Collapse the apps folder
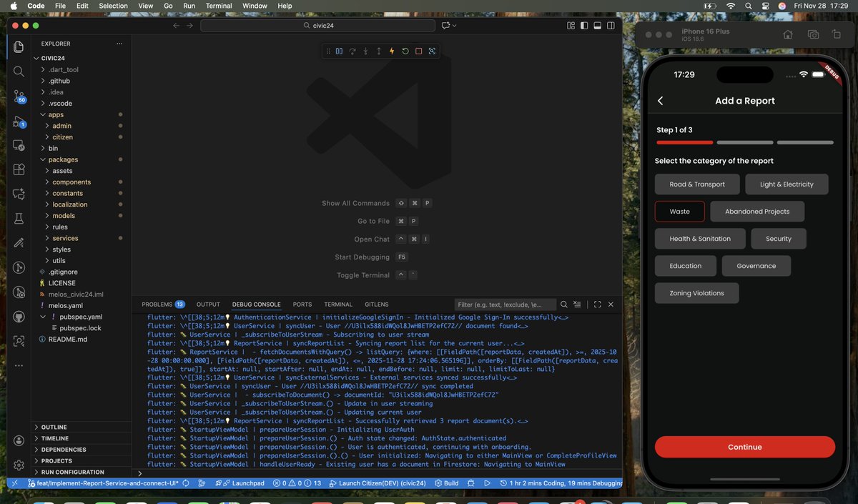 pos(82,114)
